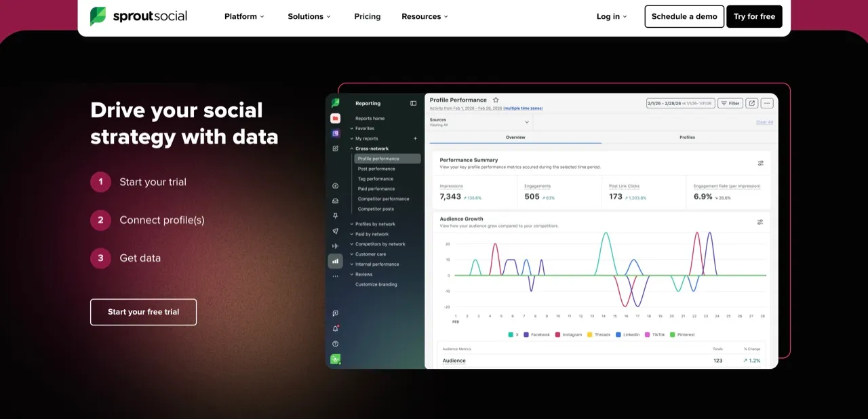Click the pushpin icon in sidebar
The width and height of the screenshot is (868, 419).
[x=335, y=216]
